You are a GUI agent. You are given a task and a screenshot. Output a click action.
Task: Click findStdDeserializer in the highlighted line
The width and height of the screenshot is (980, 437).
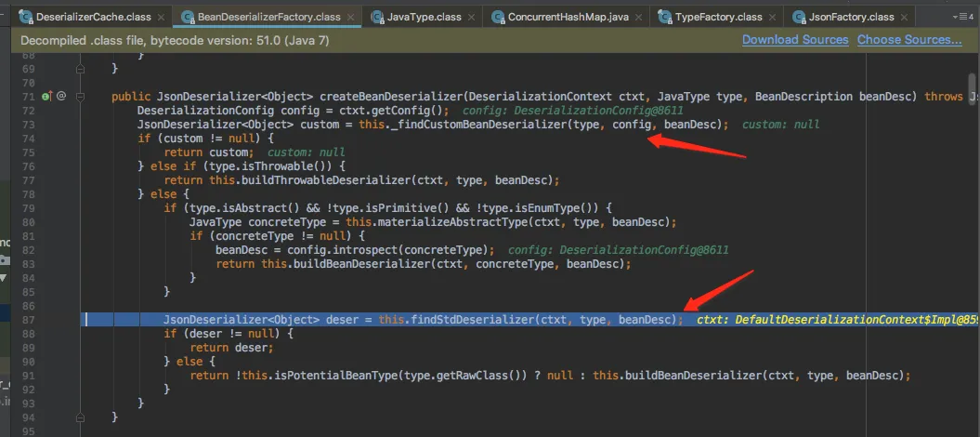pos(468,320)
